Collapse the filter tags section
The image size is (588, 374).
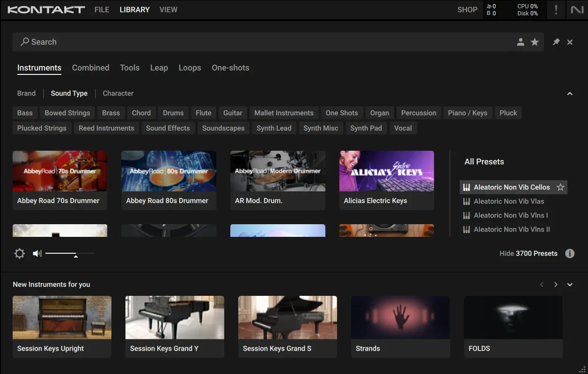click(570, 94)
